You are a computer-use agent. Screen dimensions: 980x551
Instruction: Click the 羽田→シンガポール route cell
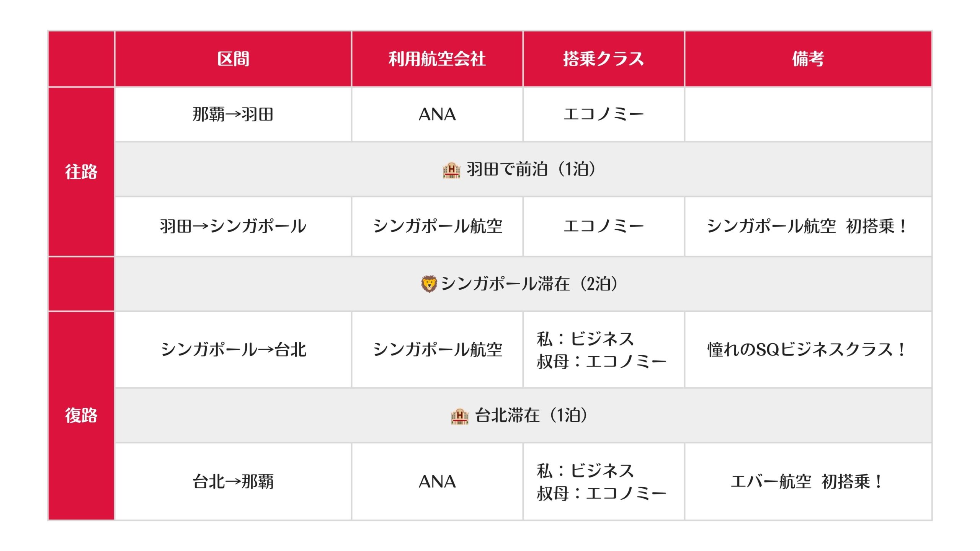click(233, 226)
